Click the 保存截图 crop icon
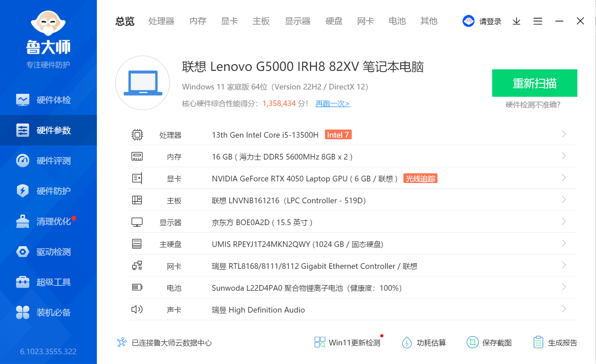The height and width of the screenshot is (364, 596). [x=472, y=343]
